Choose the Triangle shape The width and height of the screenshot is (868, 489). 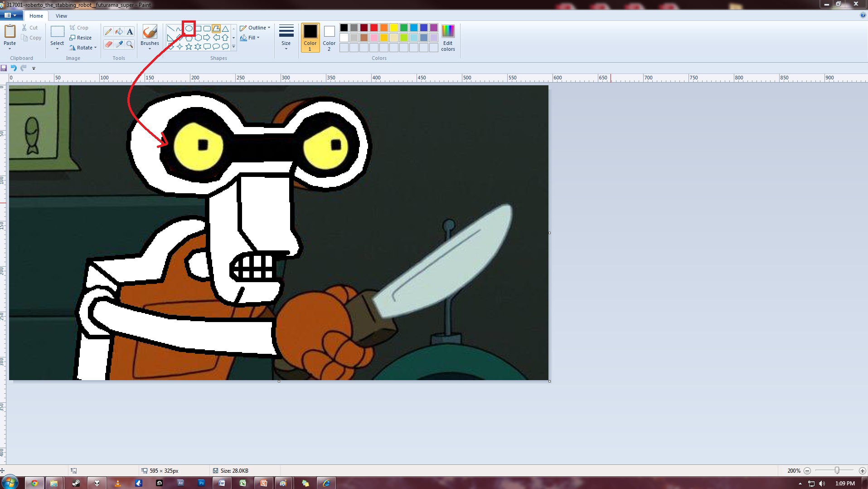225,29
